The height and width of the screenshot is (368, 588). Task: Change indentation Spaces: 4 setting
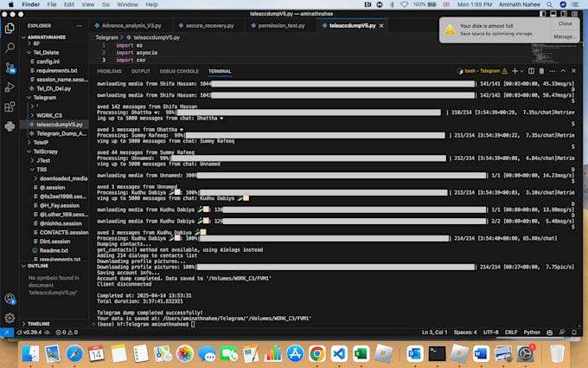pos(465,332)
